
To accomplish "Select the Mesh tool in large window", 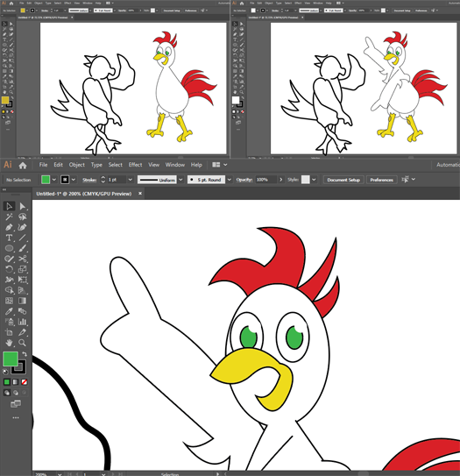I will coord(9,301).
